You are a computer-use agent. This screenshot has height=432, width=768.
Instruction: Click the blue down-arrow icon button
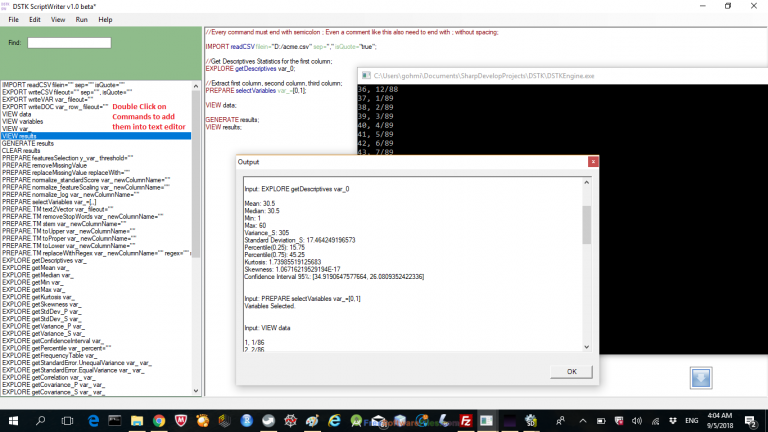click(x=700, y=377)
